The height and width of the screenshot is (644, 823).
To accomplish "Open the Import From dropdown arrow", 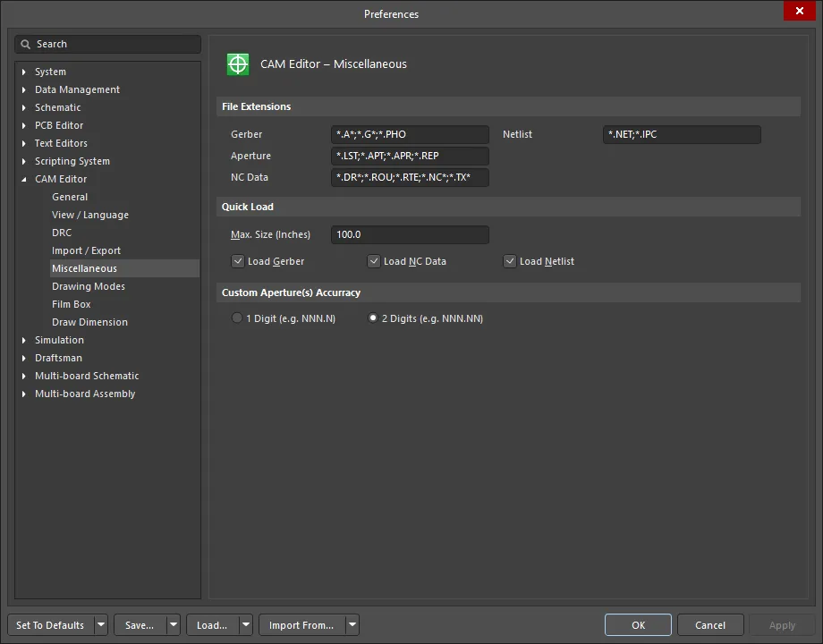I will point(352,624).
